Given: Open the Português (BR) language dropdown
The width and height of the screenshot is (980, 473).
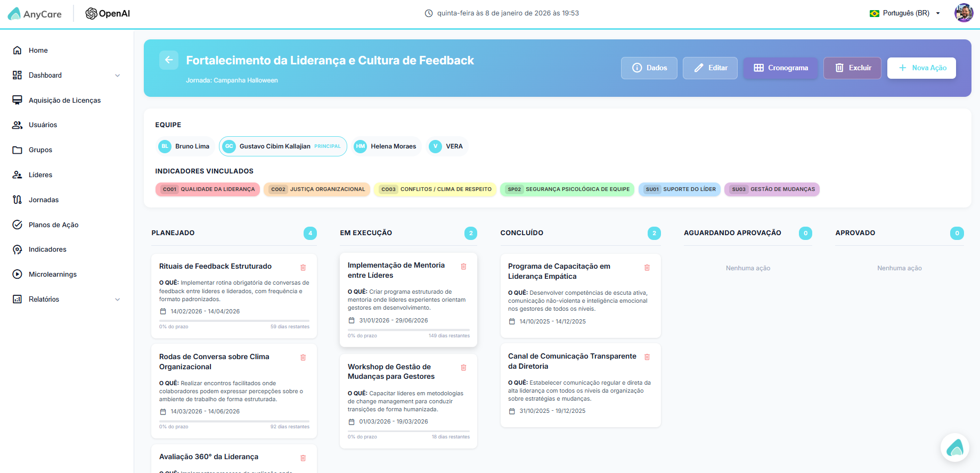Looking at the screenshot, I should pyautogui.click(x=905, y=13).
